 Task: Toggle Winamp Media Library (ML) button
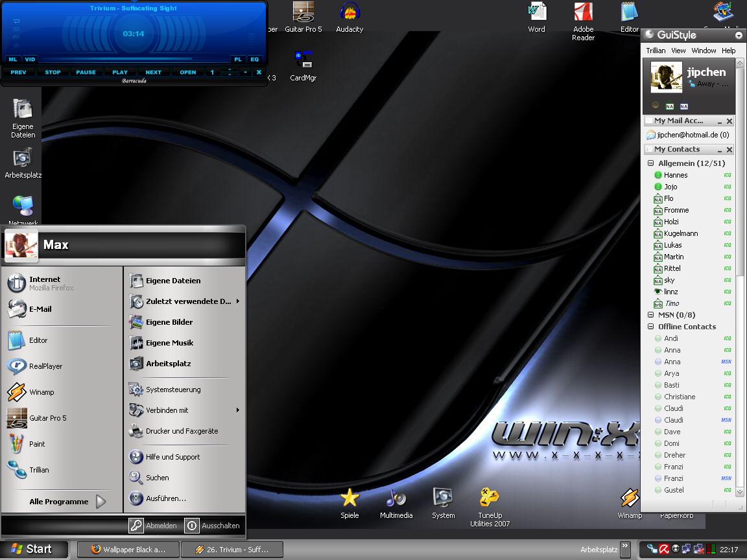[x=13, y=60]
